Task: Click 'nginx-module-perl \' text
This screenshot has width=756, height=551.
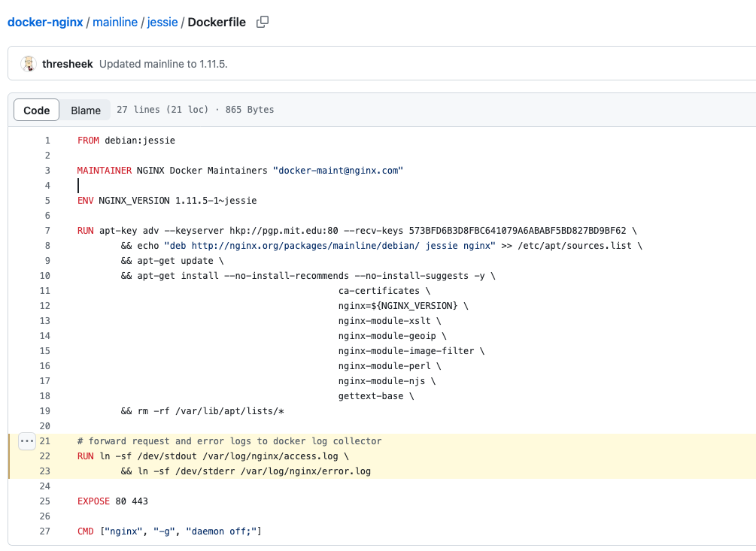Action: [390, 366]
